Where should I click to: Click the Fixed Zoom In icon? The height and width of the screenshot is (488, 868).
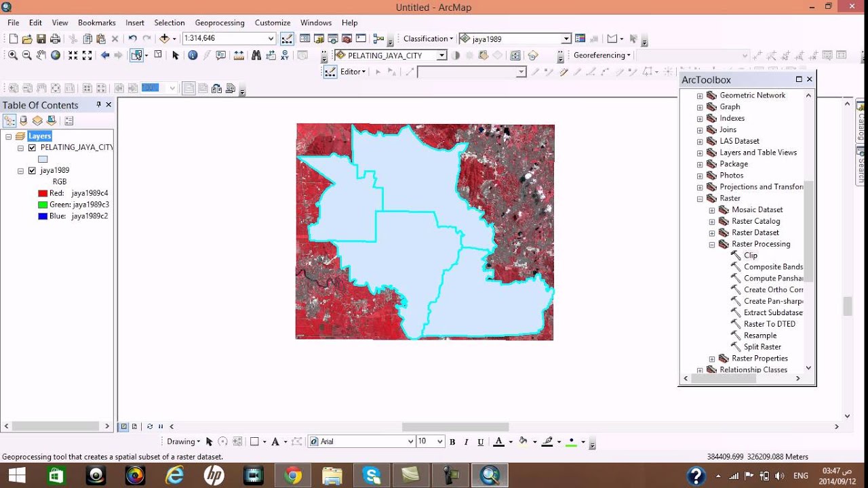pyautogui.click(x=72, y=56)
